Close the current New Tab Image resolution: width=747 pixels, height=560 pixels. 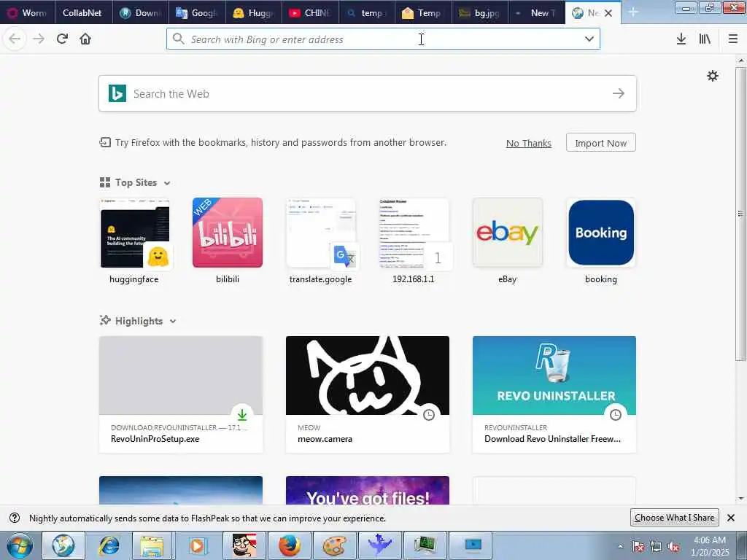[x=608, y=13]
